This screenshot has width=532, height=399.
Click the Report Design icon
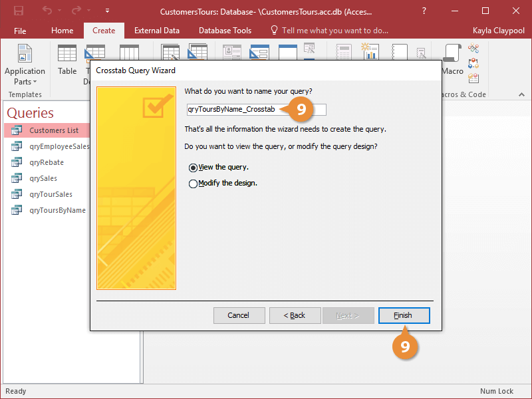[x=370, y=52]
